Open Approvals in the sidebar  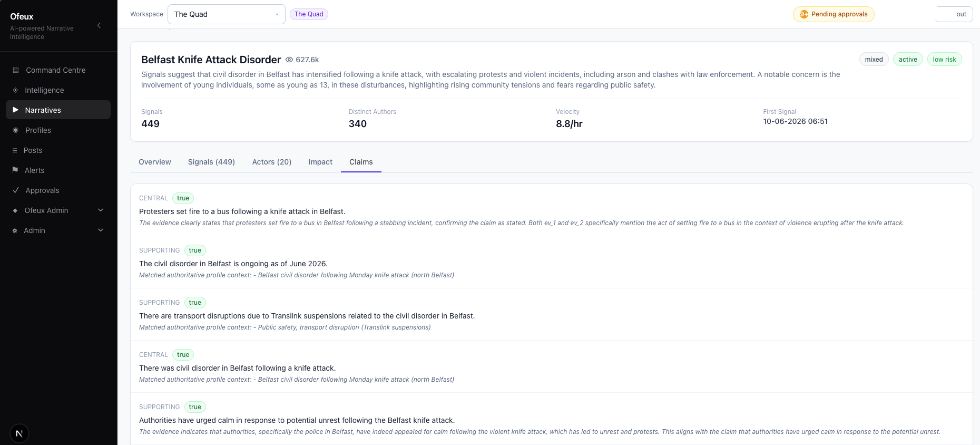coord(58,190)
